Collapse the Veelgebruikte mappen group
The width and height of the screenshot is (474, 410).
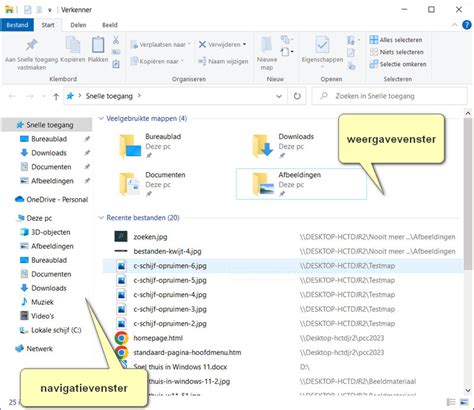[x=101, y=119]
